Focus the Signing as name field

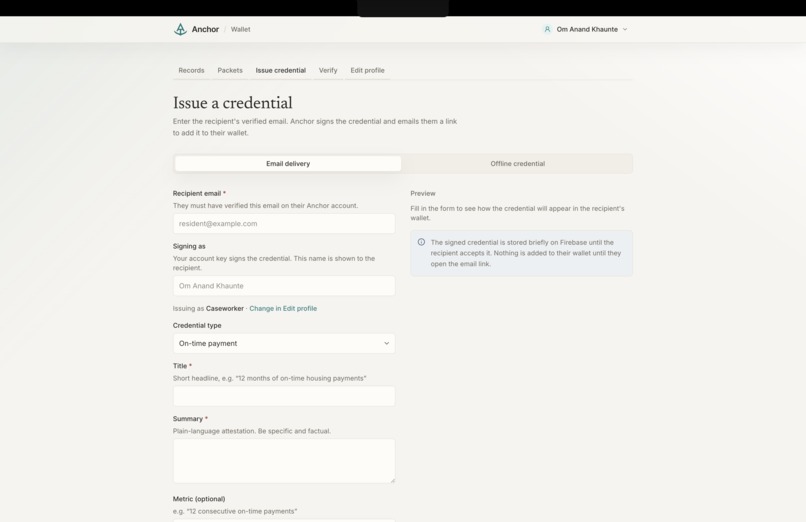point(284,286)
